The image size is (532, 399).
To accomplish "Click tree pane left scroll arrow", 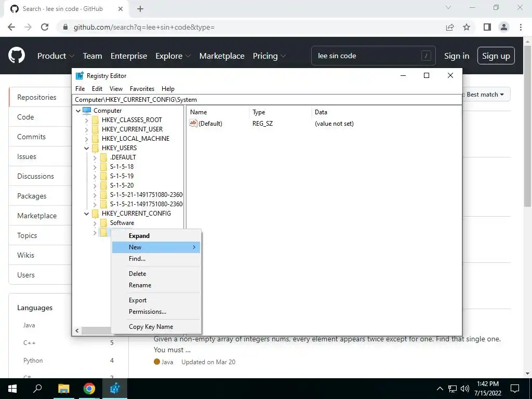I will 77,330.
